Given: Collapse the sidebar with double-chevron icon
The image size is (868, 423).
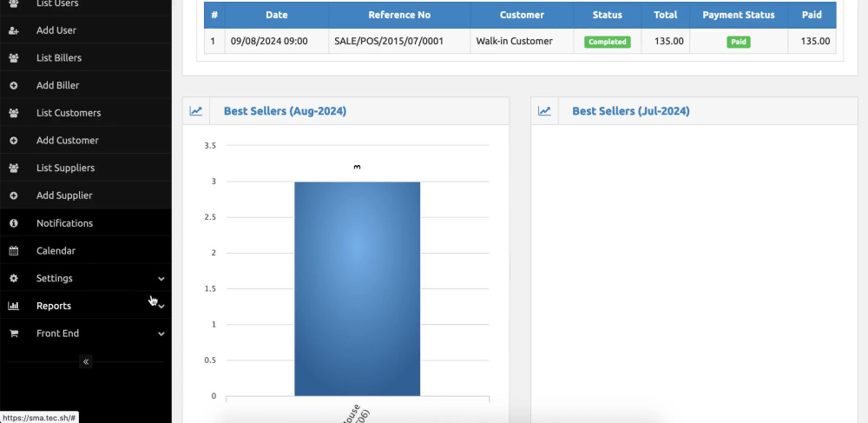Looking at the screenshot, I should [x=86, y=361].
